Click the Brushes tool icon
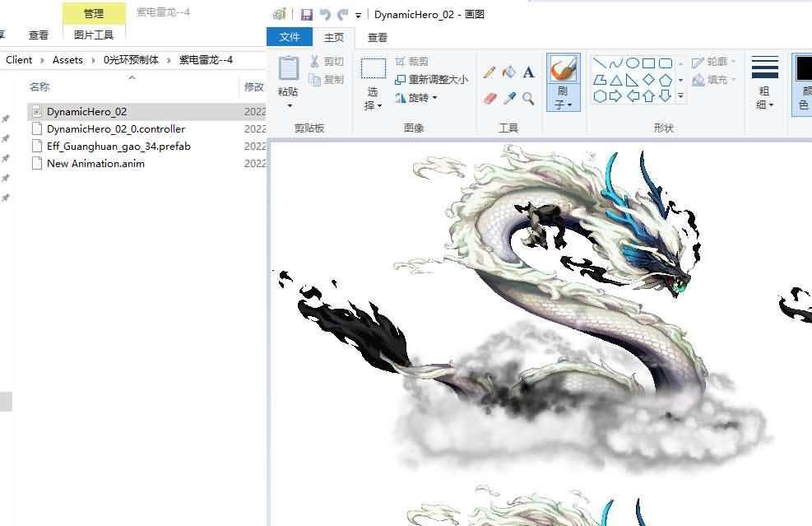Screen dimensions: 812x526 pyautogui.click(x=563, y=69)
